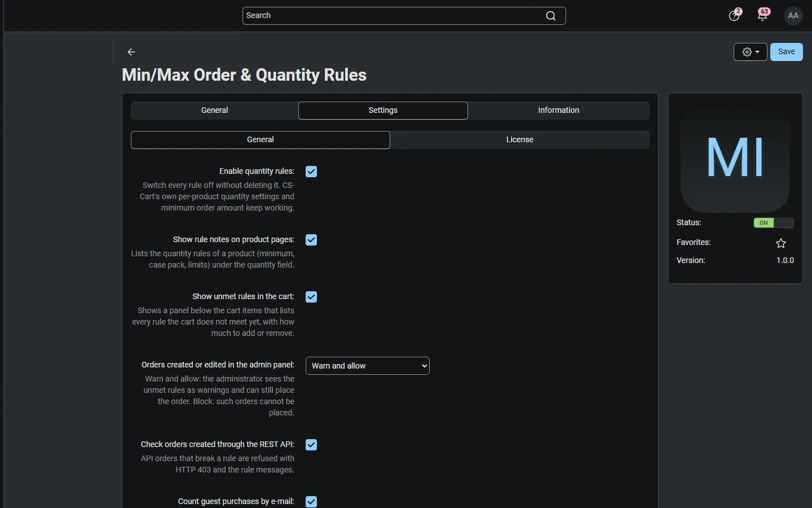Add add-on to favorites with star icon
The image size is (812, 508).
coord(781,243)
